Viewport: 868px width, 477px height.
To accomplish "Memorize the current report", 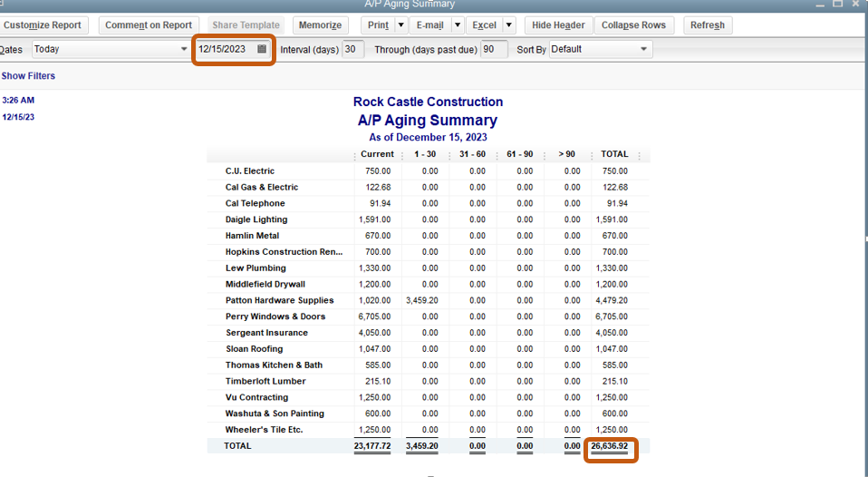I will point(321,25).
